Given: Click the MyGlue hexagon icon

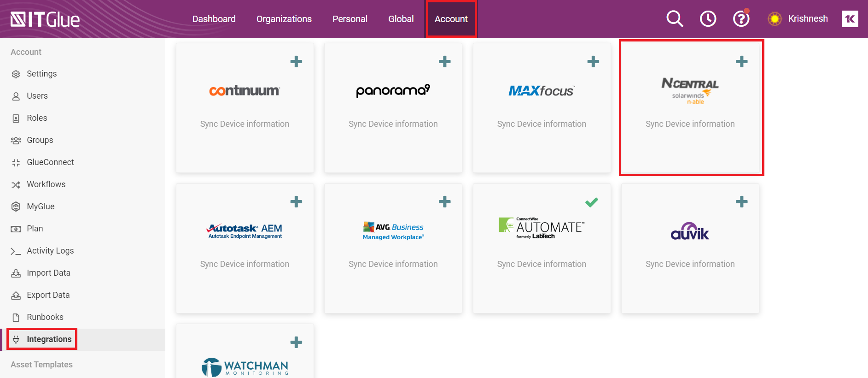Looking at the screenshot, I should point(16,207).
